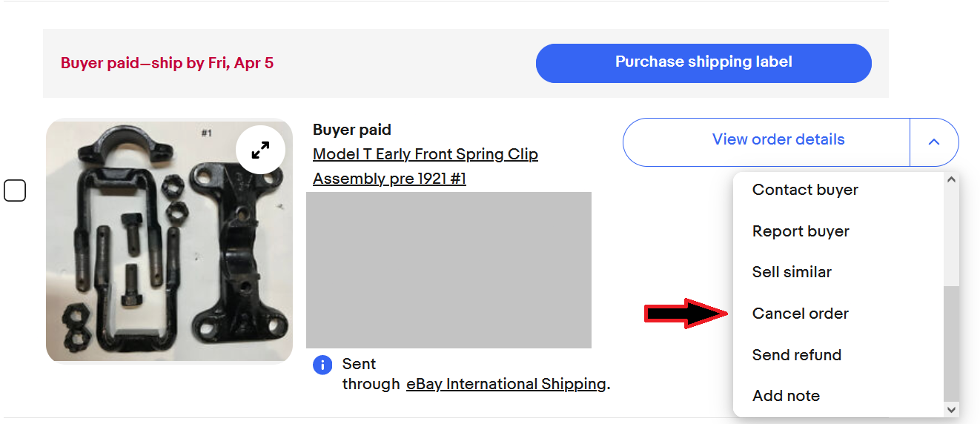Choose Report buyer in the dropdown
The image size is (980, 424).
click(801, 231)
